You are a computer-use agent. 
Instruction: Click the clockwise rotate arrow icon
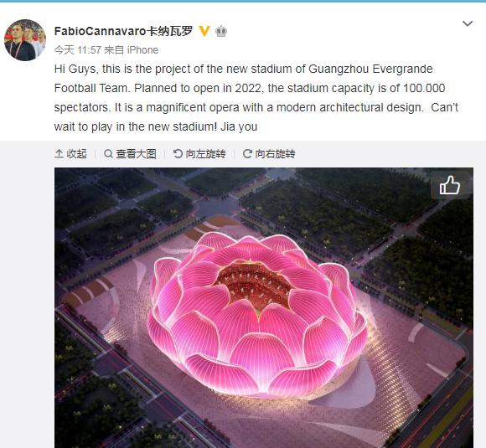(247, 153)
